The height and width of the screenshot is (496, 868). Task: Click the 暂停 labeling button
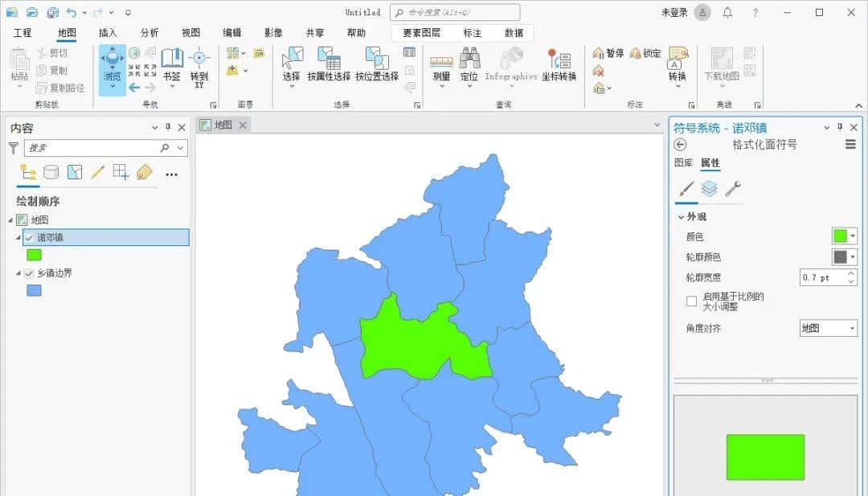(608, 52)
